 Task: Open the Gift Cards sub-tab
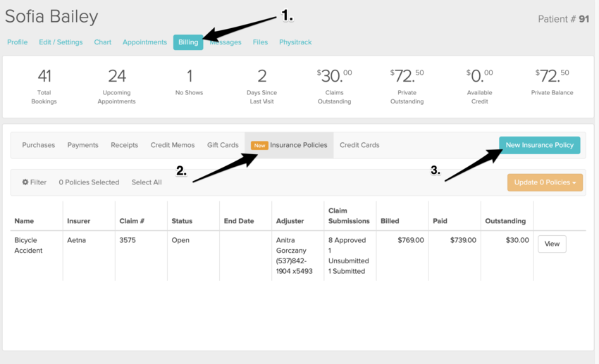click(223, 145)
